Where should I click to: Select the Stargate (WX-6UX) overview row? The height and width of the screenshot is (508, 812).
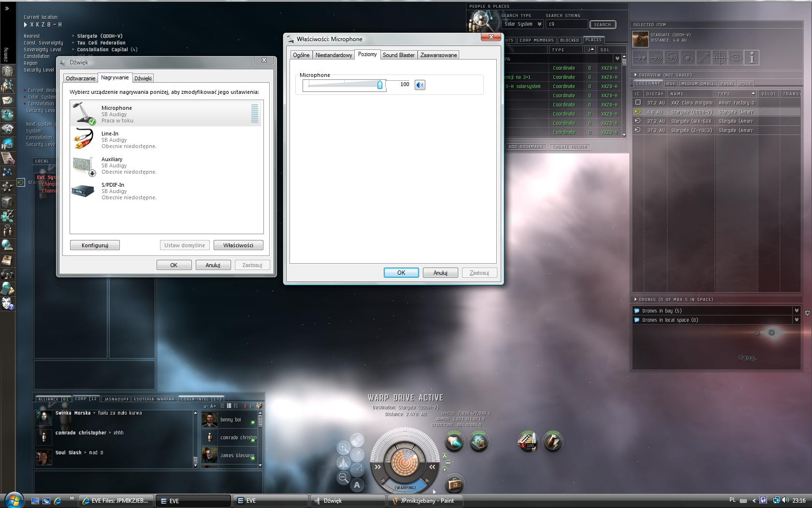point(716,121)
